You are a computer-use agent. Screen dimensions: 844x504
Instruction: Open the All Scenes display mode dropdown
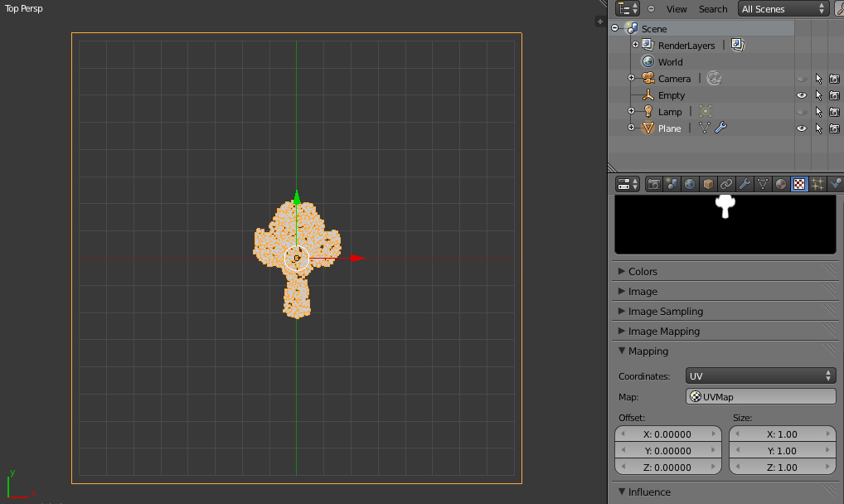783,8
